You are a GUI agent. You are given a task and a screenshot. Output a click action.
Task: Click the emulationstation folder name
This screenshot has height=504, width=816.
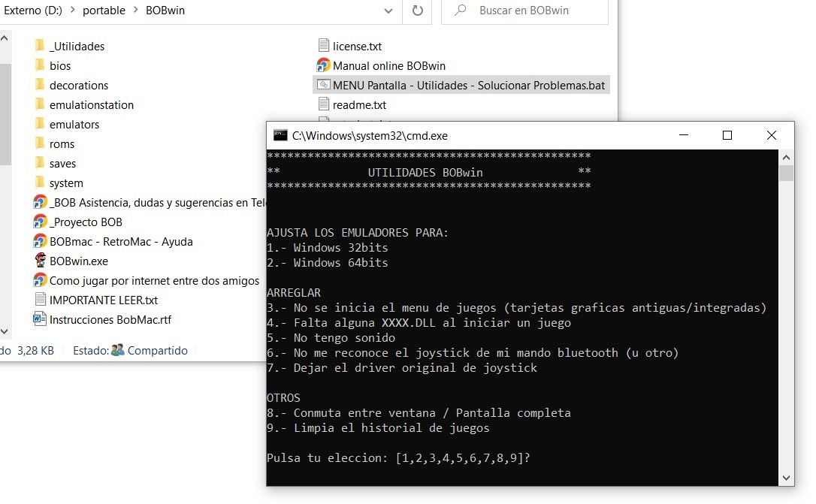click(92, 105)
